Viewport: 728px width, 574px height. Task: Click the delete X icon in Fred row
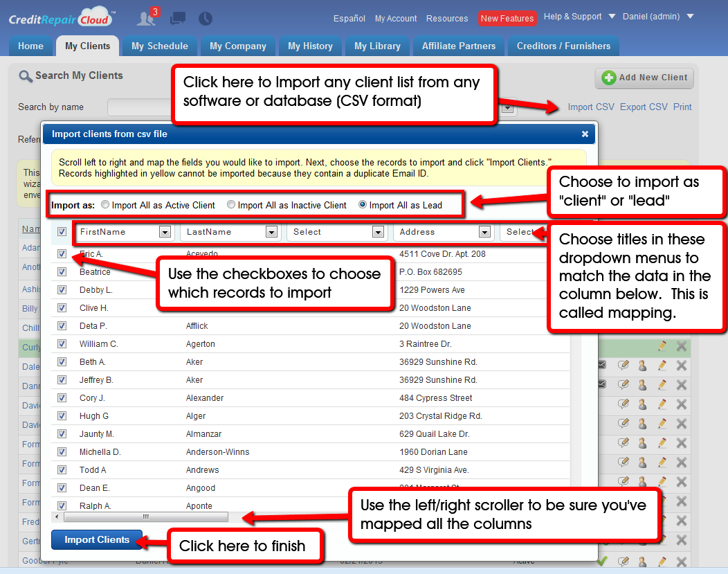click(682, 521)
